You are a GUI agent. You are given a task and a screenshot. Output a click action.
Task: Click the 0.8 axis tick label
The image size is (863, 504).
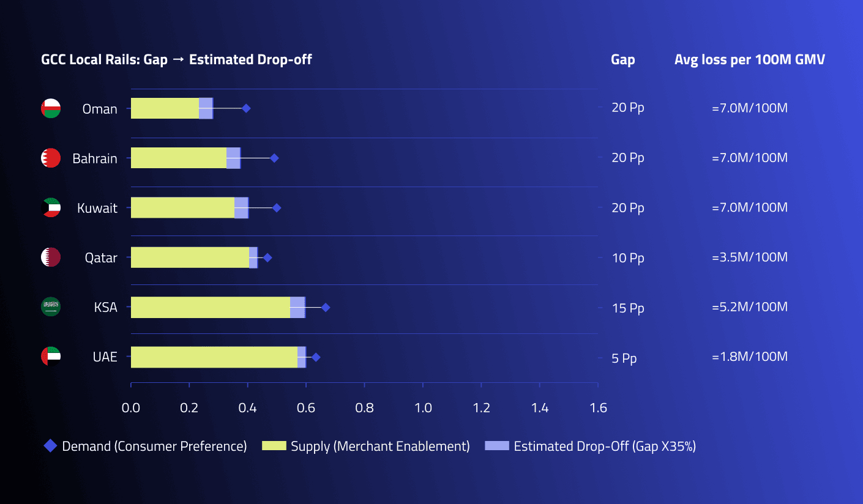tap(364, 407)
